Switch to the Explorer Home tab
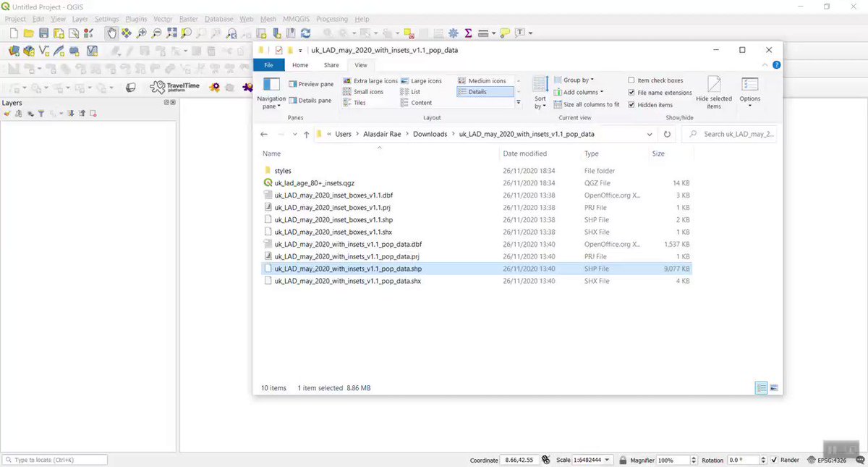 (x=300, y=65)
